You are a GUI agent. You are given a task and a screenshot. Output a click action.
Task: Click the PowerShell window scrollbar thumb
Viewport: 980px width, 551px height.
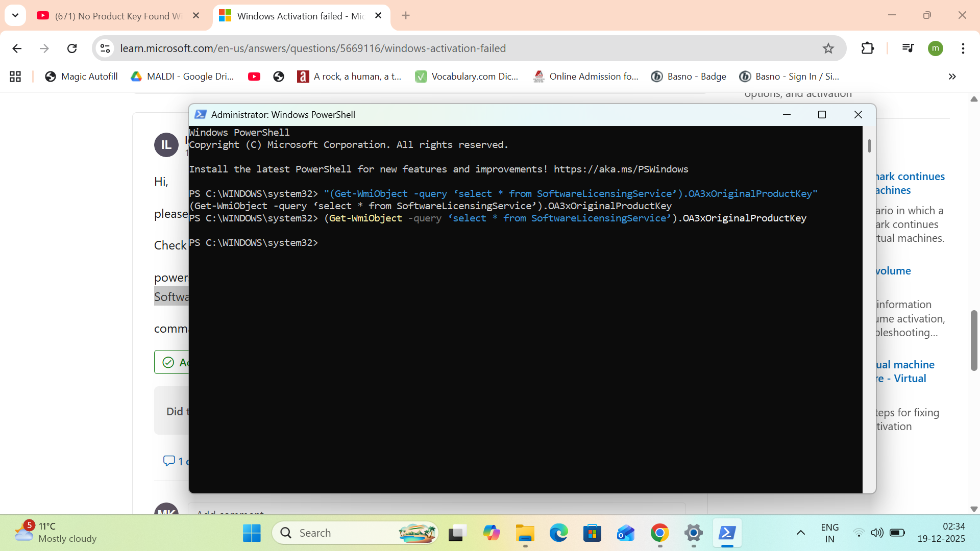coord(869,145)
